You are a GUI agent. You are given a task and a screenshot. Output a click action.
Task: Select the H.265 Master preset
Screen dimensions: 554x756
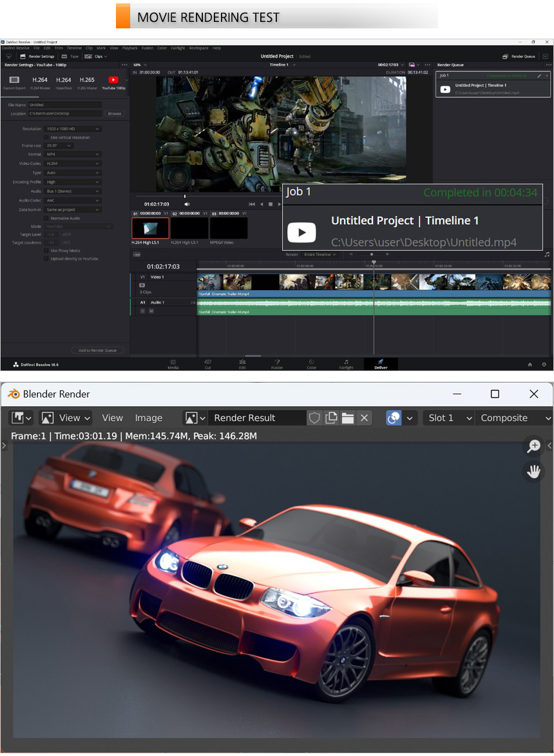point(87,82)
